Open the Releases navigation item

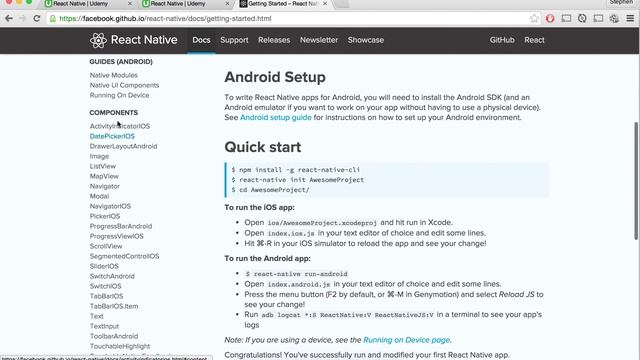tap(274, 40)
